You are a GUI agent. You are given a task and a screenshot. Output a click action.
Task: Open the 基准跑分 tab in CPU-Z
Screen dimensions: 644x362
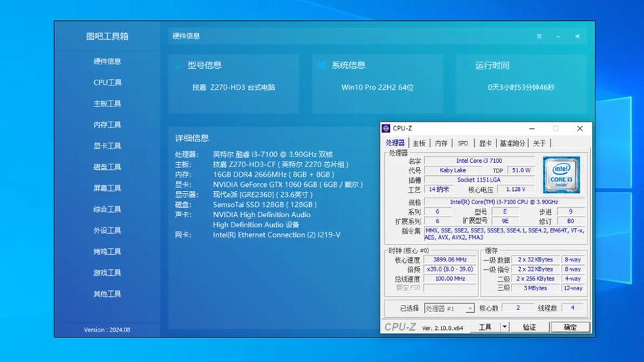(x=512, y=143)
